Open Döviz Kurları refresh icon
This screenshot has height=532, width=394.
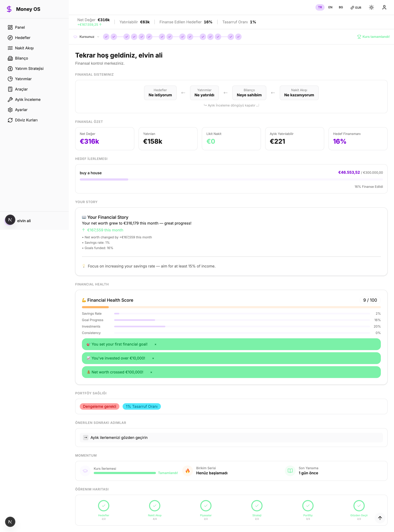[10, 120]
